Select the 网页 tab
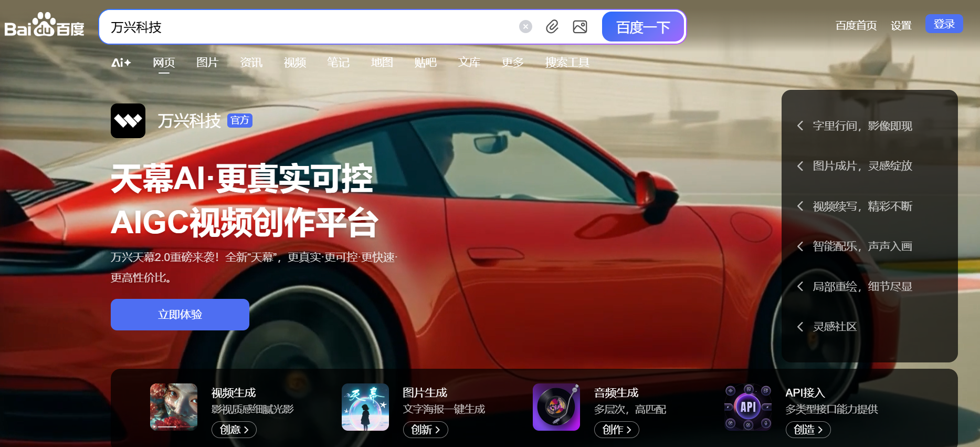The width and height of the screenshot is (980, 447). click(164, 63)
